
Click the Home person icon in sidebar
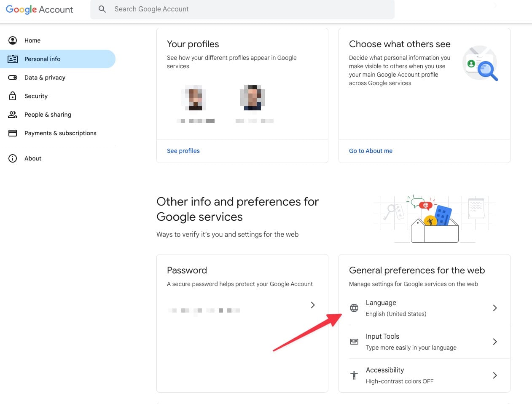13,40
